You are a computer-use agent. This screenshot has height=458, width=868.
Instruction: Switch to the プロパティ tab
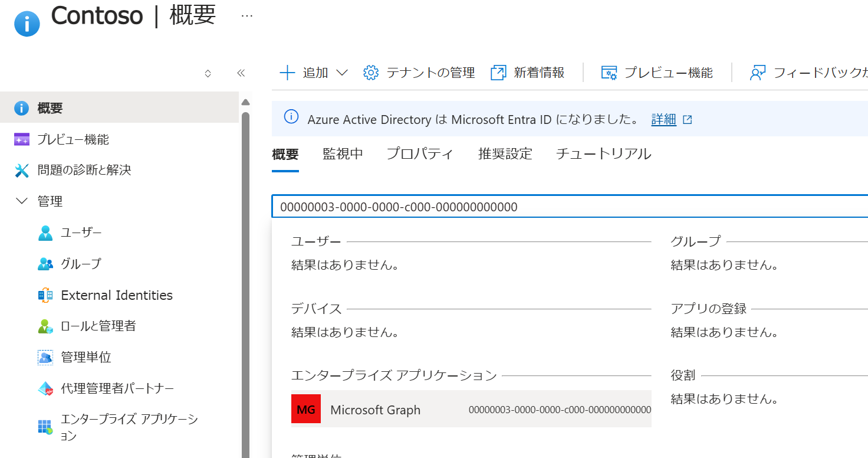(420, 154)
